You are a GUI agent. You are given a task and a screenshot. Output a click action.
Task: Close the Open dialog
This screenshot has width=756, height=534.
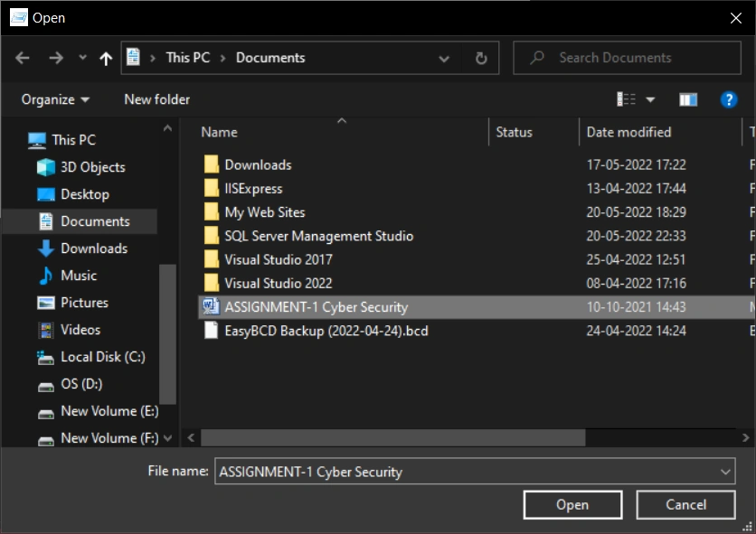[x=736, y=18]
